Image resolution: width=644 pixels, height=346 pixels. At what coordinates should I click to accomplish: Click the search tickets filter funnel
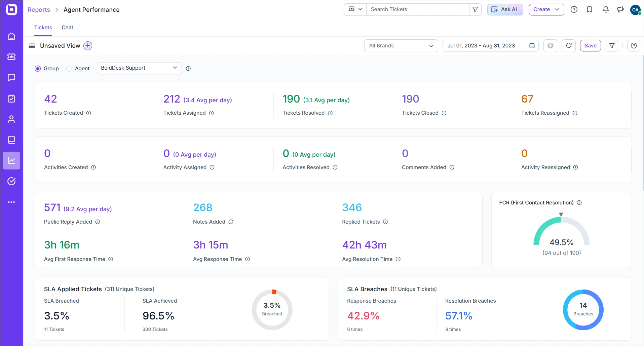coord(475,9)
